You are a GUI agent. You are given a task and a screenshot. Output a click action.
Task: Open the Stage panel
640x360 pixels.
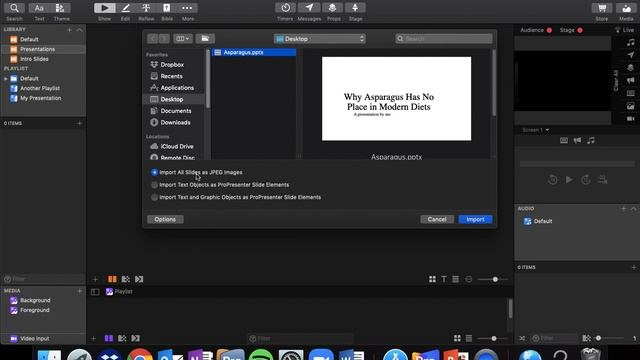355,8
